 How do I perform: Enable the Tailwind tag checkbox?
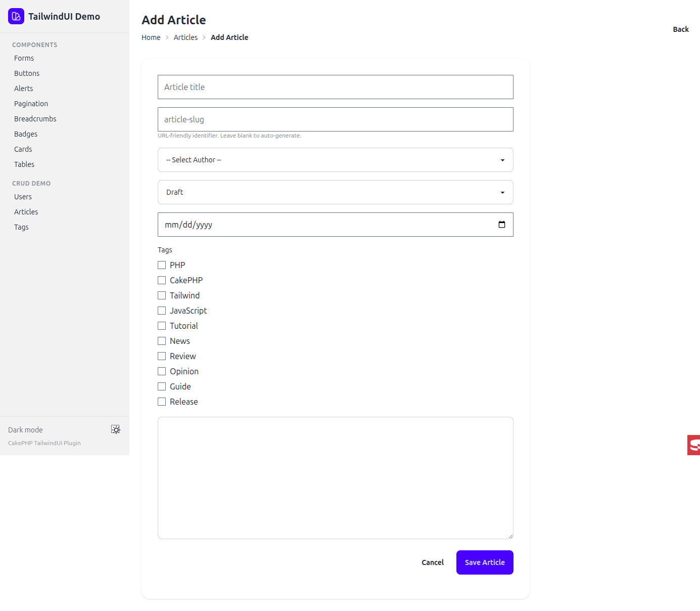[x=162, y=295]
